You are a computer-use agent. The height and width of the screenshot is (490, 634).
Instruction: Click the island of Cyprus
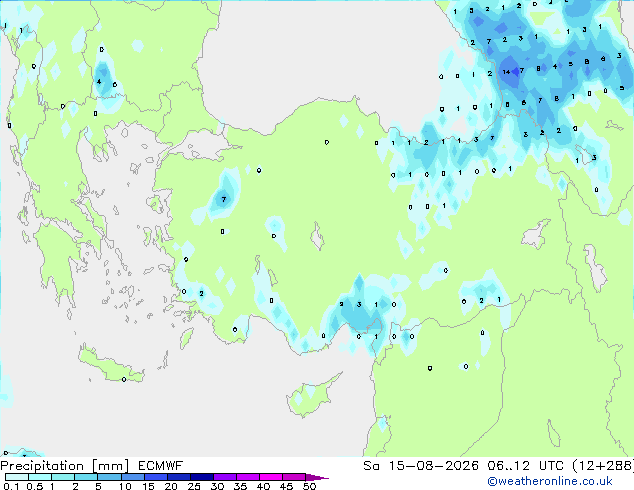[313, 396]
